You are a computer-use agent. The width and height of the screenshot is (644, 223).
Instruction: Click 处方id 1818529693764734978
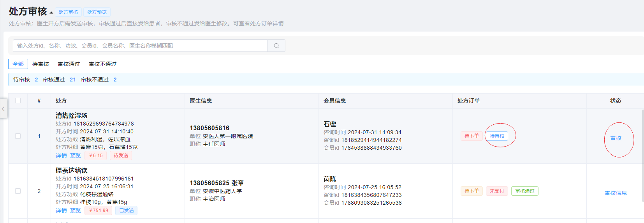(104, 124)
